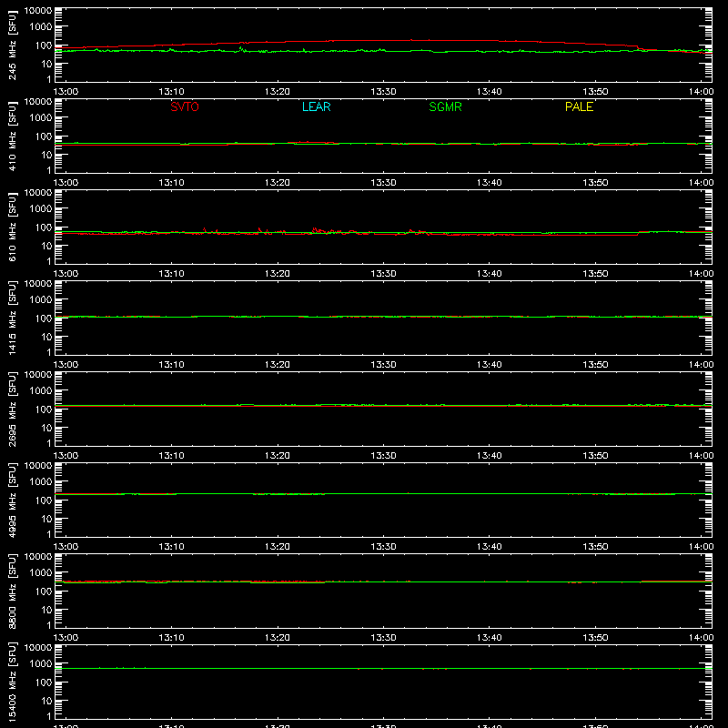This screenshot has width=728, height=728.
Task: Click the 100 y-axis value of the 610 MHz panel
Action: [43, 227]
